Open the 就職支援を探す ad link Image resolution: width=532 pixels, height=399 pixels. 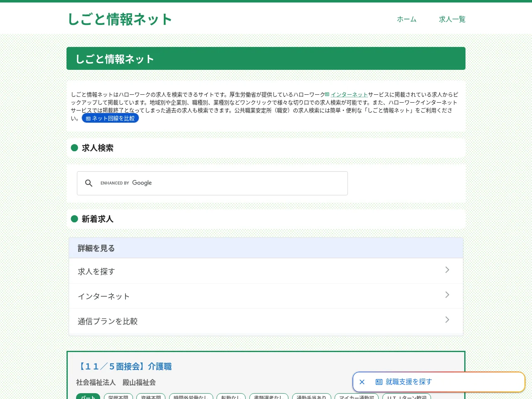(409, 382)
